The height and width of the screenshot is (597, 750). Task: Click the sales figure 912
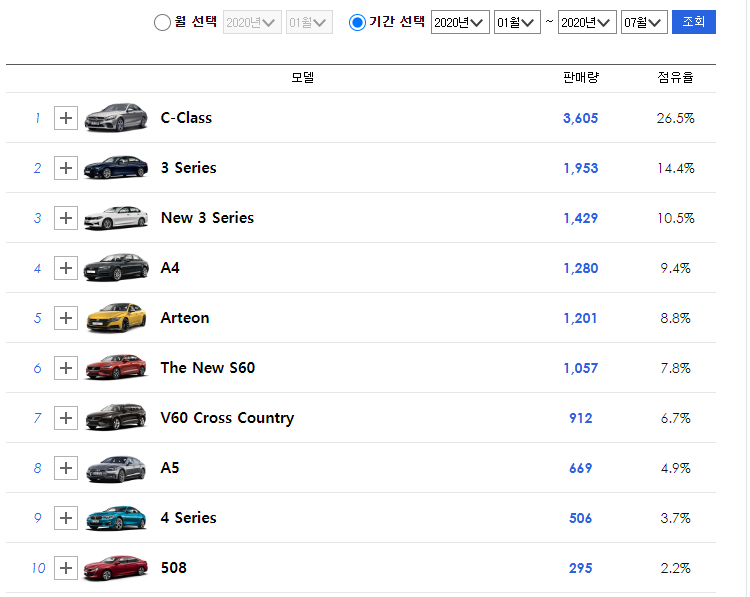click(x=581, y=418)
